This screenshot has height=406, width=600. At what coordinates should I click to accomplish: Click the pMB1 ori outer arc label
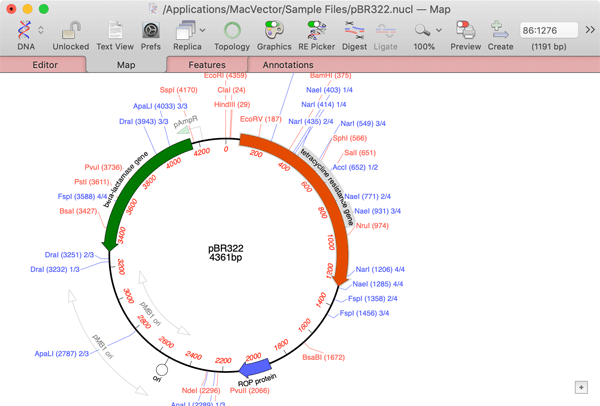pyautogui.click(x=103, y=346)
